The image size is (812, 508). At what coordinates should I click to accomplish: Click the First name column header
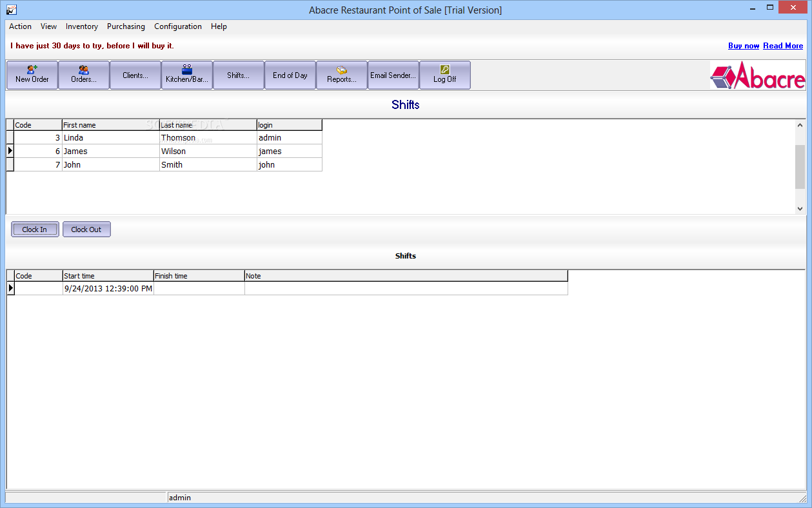pyautogui.click(x=110, y=125)
